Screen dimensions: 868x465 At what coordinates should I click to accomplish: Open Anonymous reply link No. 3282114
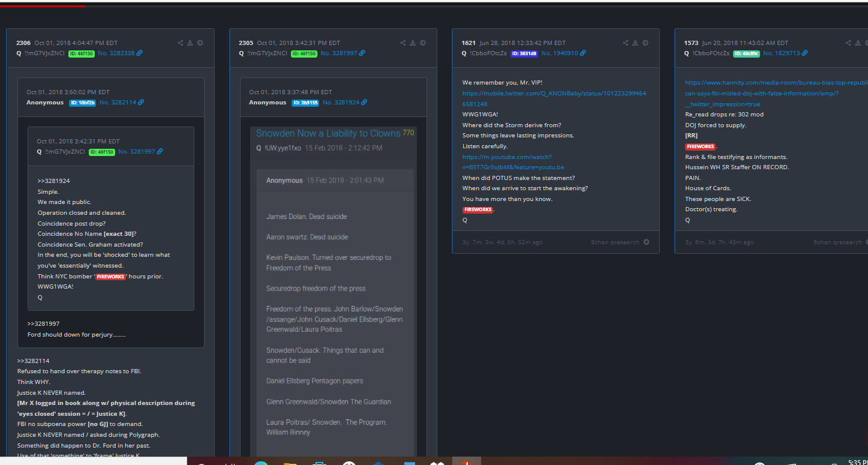pos(118,103)
